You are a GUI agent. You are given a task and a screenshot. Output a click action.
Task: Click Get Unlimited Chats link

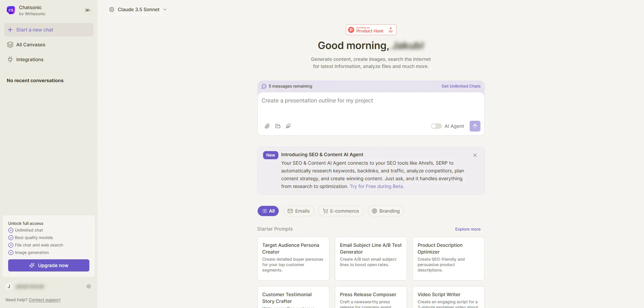point(461,86)
